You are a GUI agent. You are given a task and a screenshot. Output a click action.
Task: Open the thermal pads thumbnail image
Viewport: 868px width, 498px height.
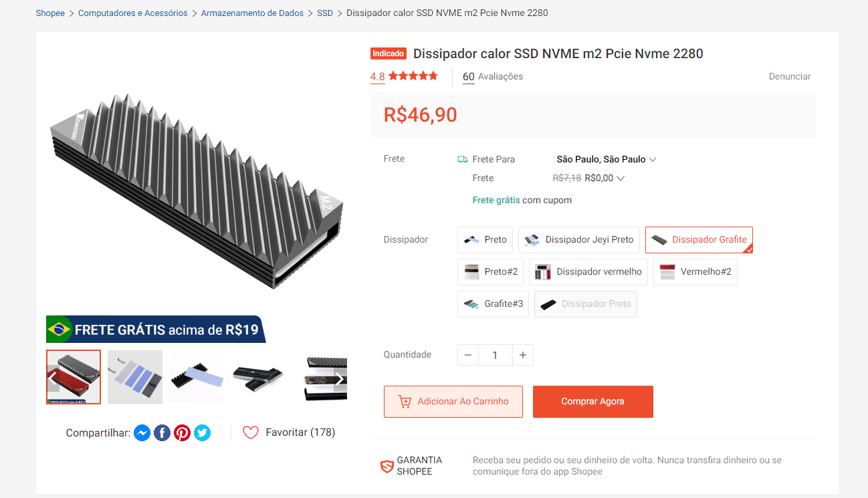135,377
